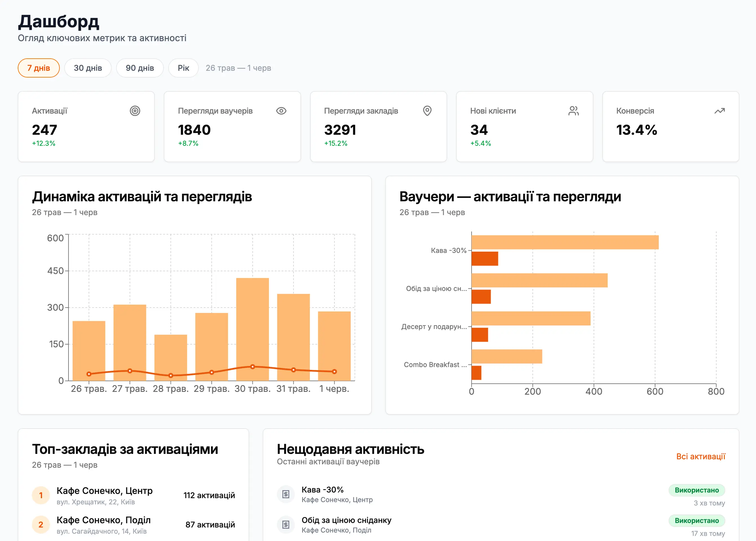This screenshot has width=756, height=541.
Task: Click receipt icon beside Обід за ціною сніданку
Action: pyautogui.click(x=286, y=524)
